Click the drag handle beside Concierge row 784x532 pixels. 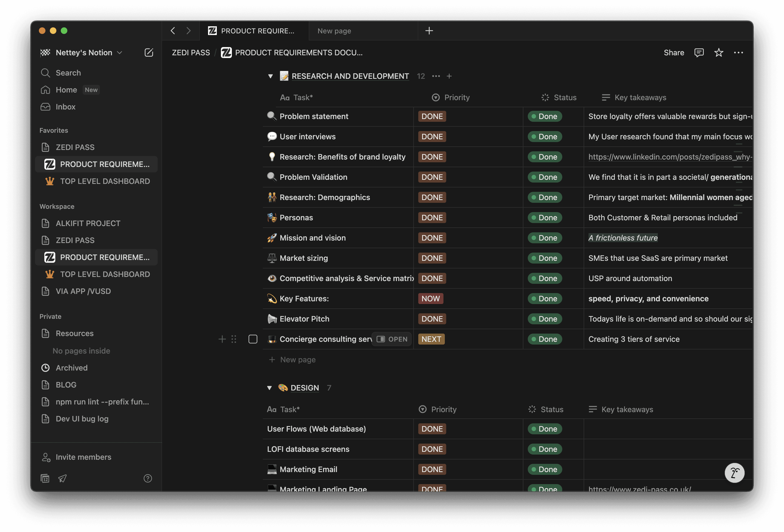click(x=234, y=339)
